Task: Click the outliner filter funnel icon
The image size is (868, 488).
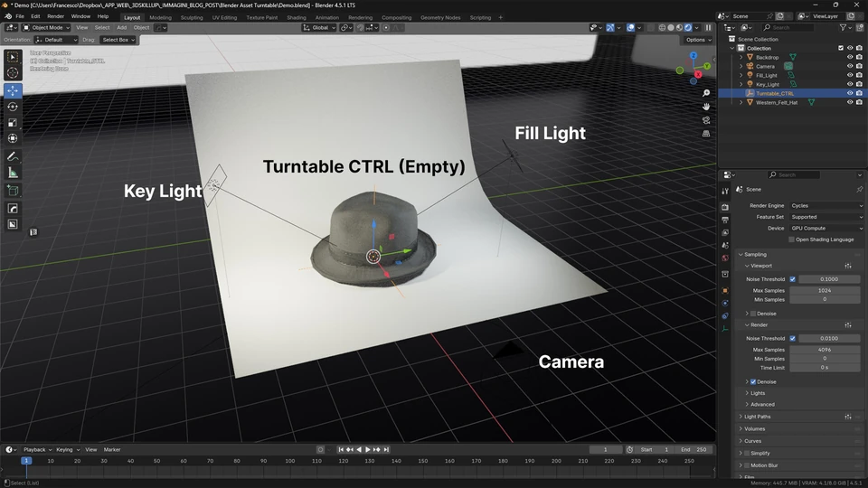Action: pos(843,27)
